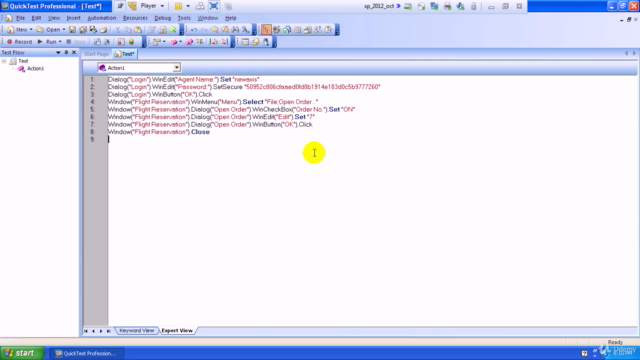Open the Help menu
Image resolution: width=640 pixels, height=360 pixels.
(x=231, y=18)
